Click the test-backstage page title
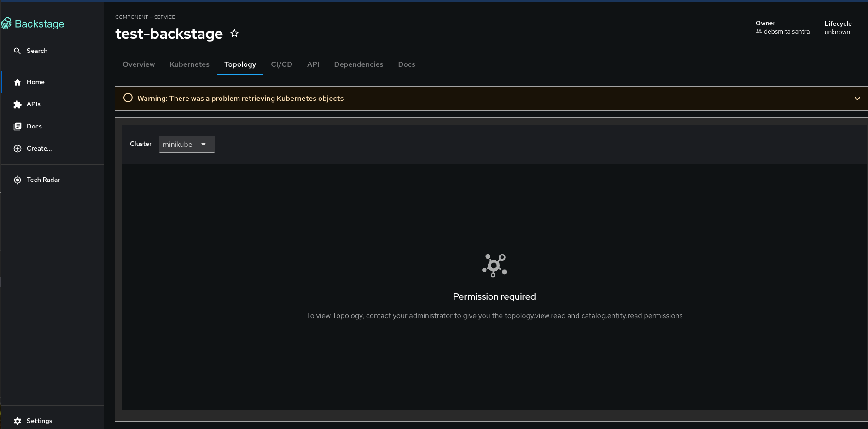 [169, 34]
